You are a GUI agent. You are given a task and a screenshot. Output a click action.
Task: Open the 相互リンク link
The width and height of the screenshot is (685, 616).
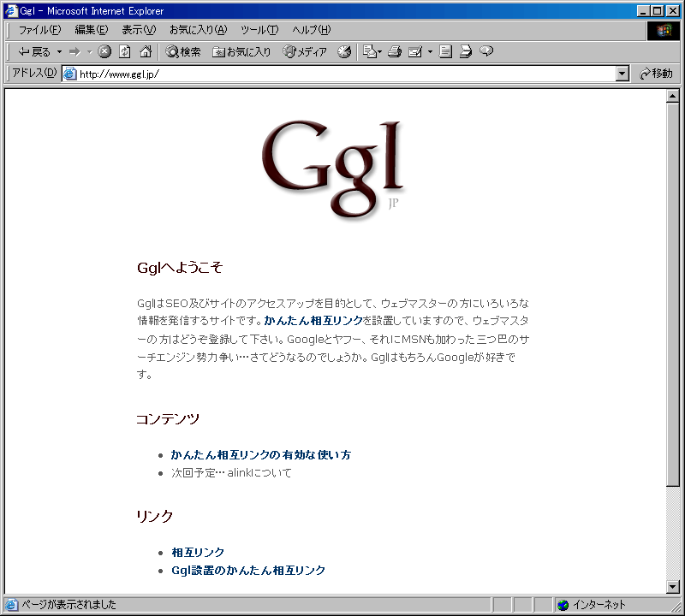(x=198, y=552)
